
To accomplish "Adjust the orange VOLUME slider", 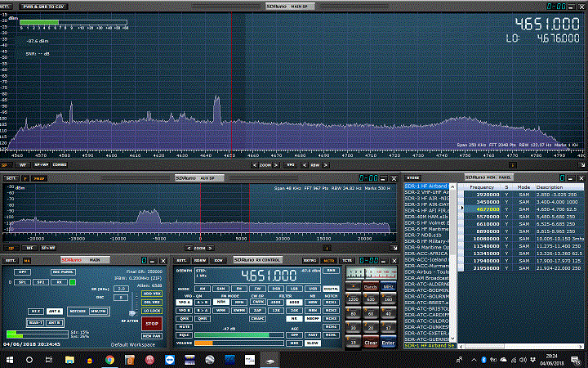I will click(238, 343).
